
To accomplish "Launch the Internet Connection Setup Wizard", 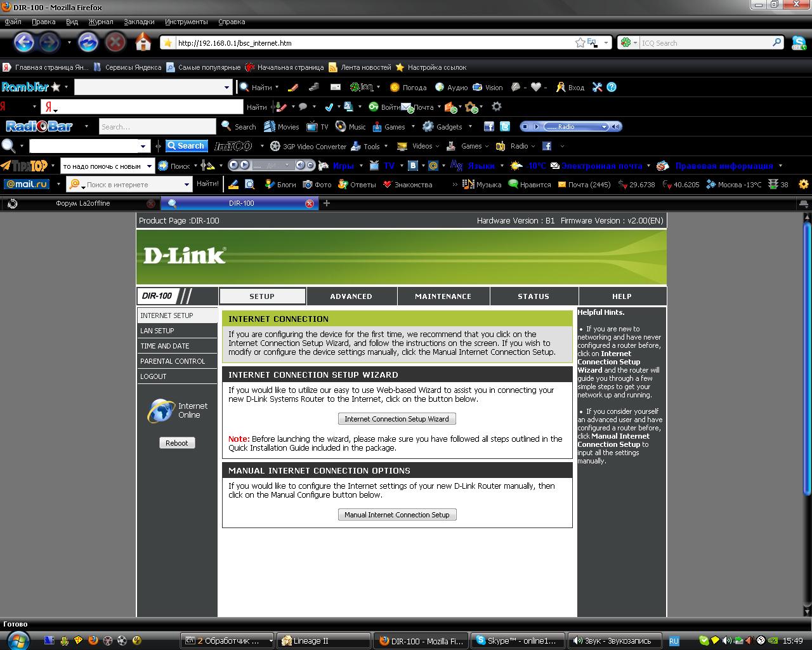I will (x=396, y=419).
